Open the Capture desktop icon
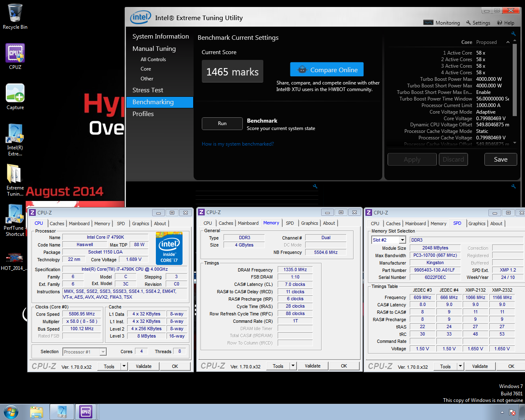 point(15,97)
